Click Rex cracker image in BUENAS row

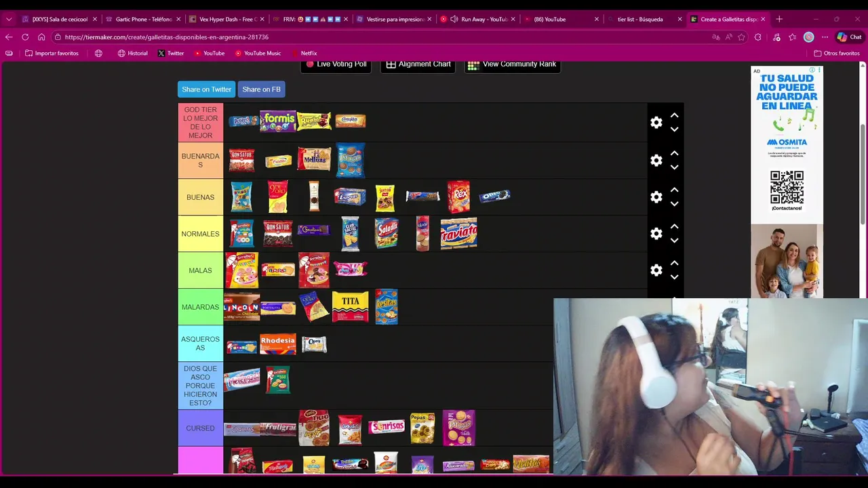(x=458, y=197)
